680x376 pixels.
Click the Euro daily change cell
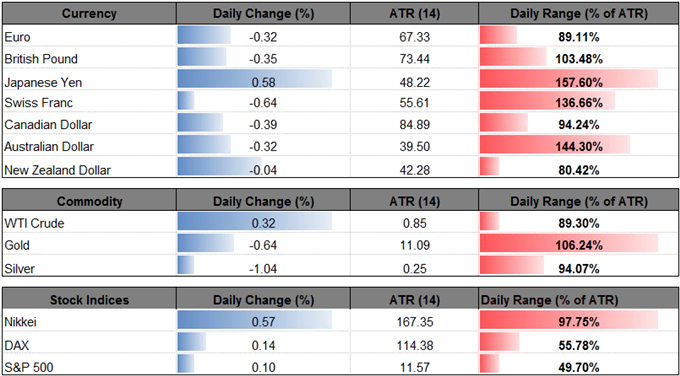(x=263, y=37)
